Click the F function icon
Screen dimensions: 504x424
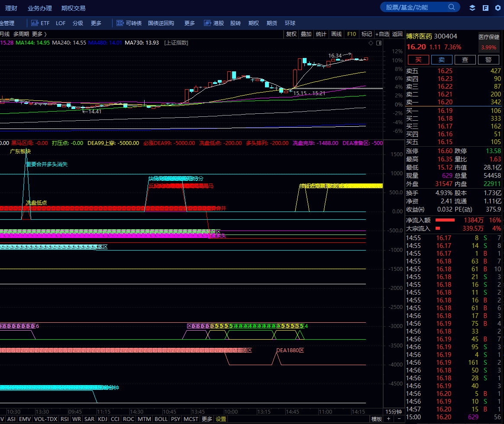(x=485, y=8)
